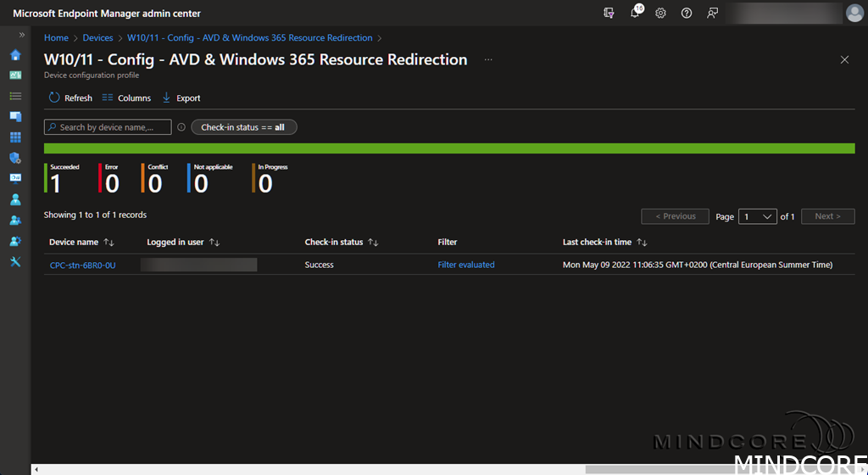Open portal settings gear icon
Screen dimensions: 868x475
[661, 14]
